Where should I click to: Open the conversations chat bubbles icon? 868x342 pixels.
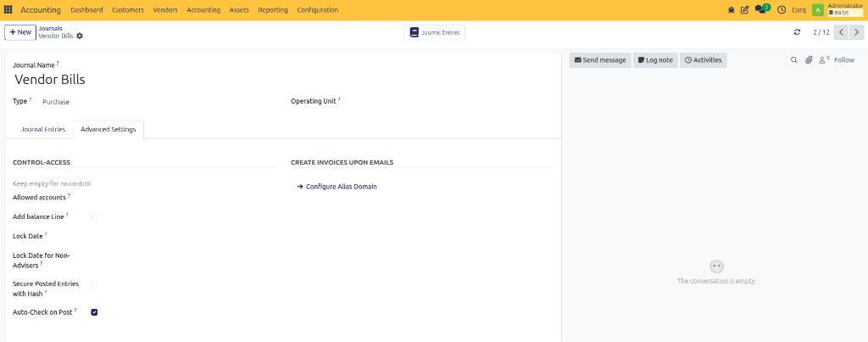click(x=760, y=10)
